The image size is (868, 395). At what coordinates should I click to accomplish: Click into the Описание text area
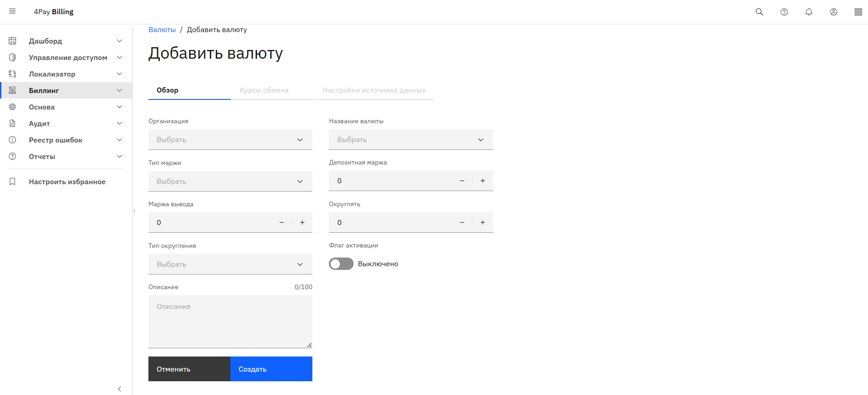230,321
